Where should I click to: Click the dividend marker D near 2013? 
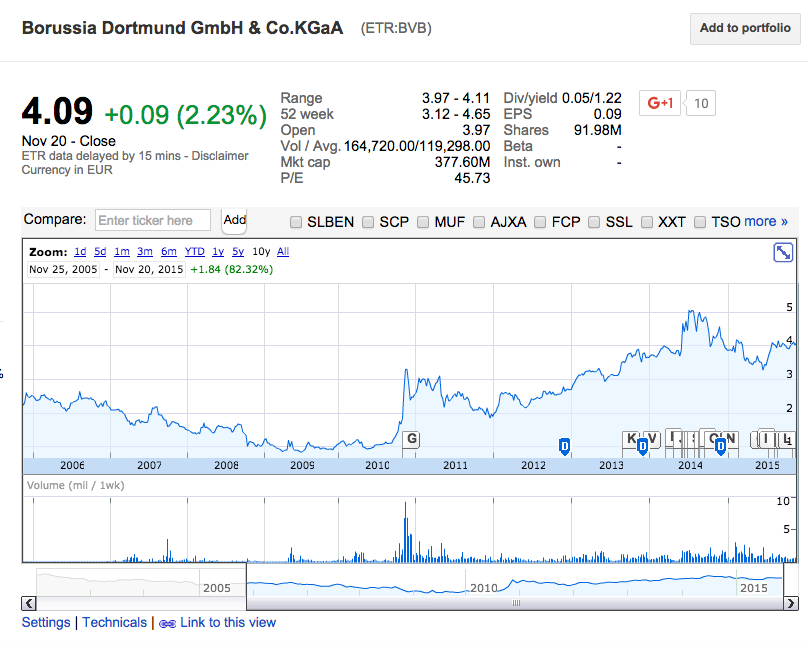642,446
